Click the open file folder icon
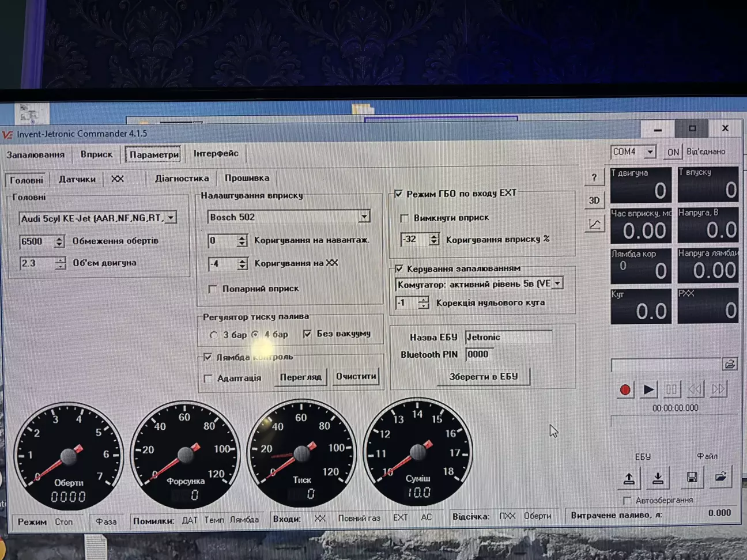This screenshot has height=560, width=747. (x=720, y=477)
